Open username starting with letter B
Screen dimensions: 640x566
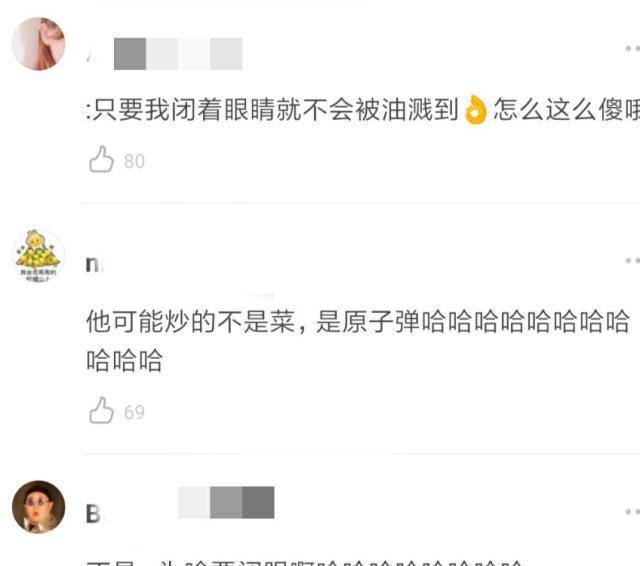(94, 514)
